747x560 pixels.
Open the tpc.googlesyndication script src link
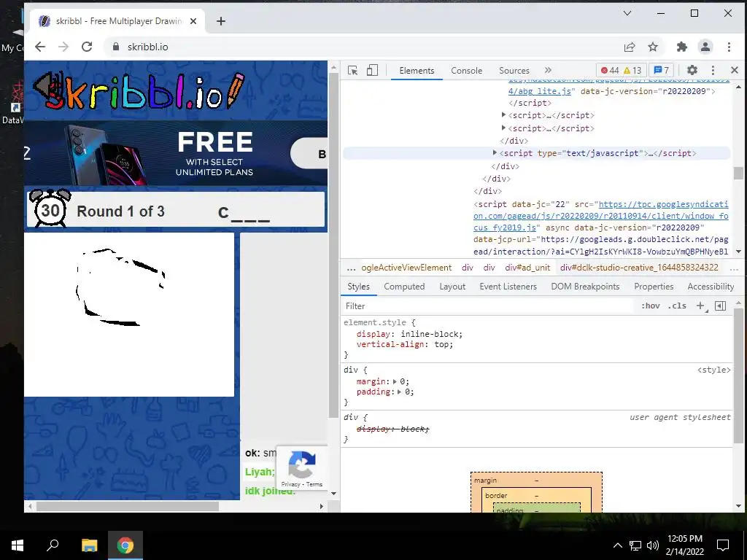point(601,216)
